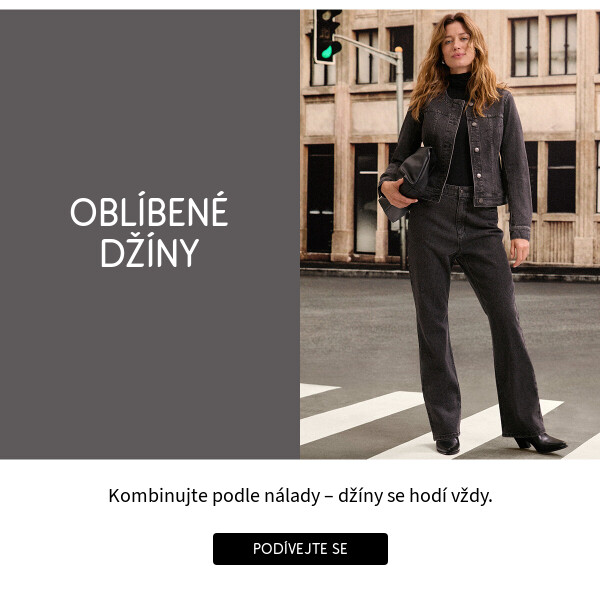Select the tagline text about kombinujte podle nálady

coord(300,496)
